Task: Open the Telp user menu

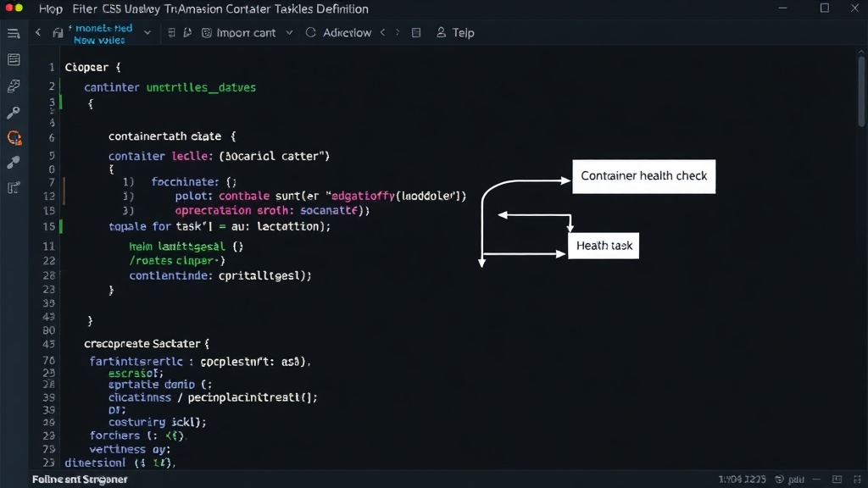Action: (455, 33)
